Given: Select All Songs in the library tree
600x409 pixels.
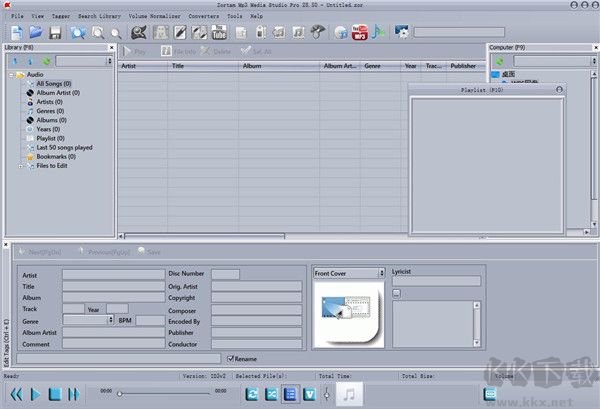Looking at the screenshot, I should click(54, 84).
